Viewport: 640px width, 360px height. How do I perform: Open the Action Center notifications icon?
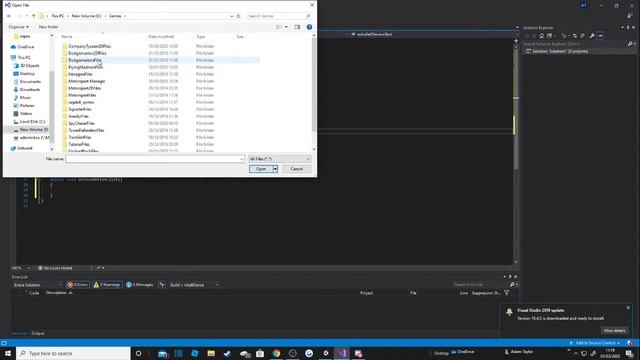click(x=629, y=353)
